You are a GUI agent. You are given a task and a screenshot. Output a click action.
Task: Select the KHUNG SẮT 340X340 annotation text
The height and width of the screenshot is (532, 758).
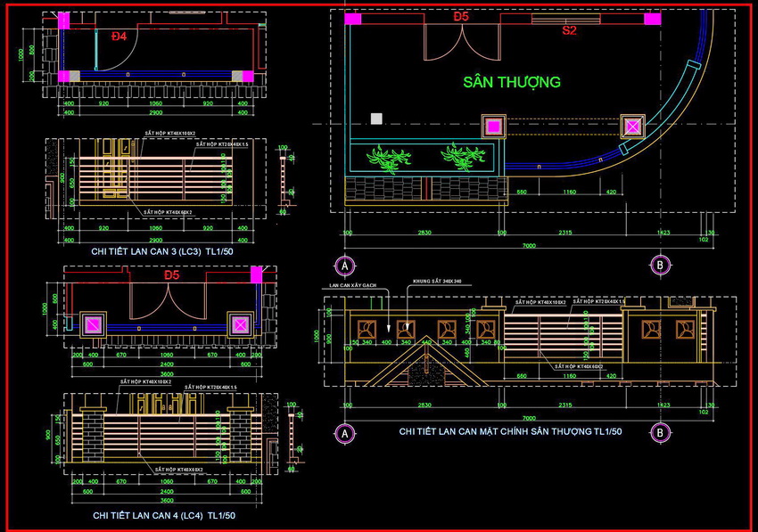click(x=437, y=281)
